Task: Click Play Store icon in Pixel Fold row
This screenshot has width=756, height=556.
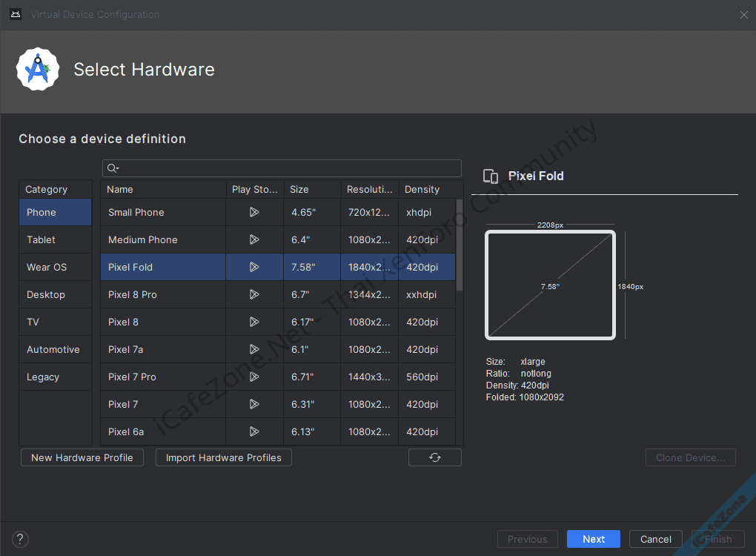Action: (x=254, y=267)
